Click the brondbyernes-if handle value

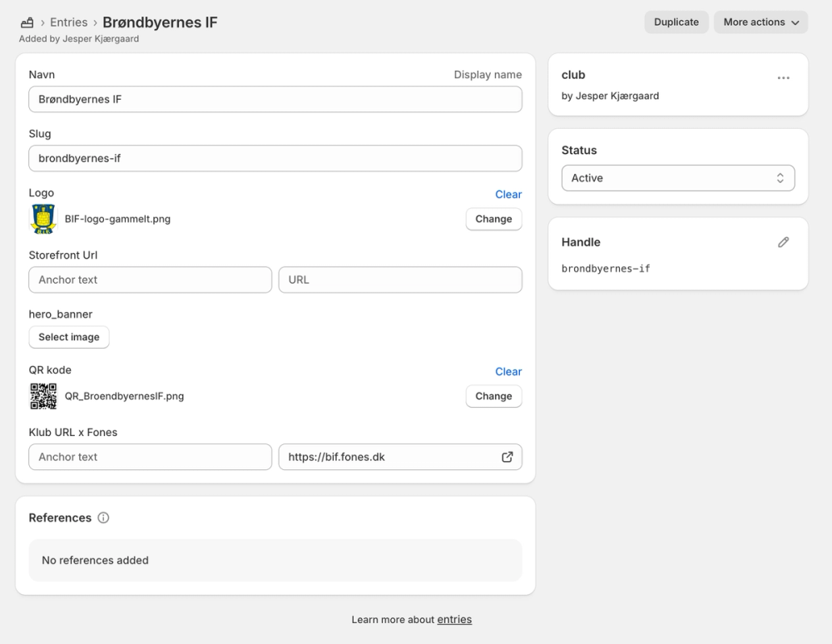pos(606,269)
